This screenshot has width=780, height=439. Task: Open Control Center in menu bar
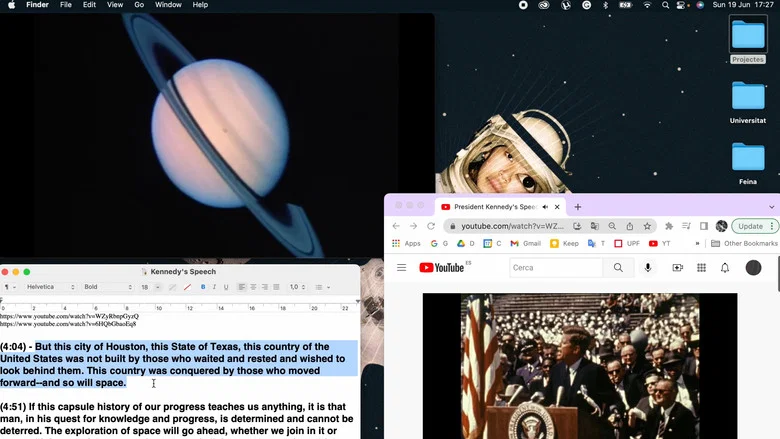click(x=682, y=5)
